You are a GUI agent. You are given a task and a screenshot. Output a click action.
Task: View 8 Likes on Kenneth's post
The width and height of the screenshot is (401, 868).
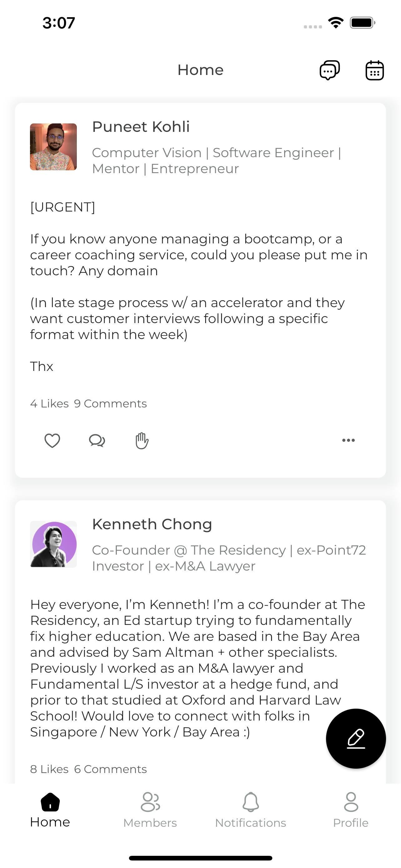point(49,769)
